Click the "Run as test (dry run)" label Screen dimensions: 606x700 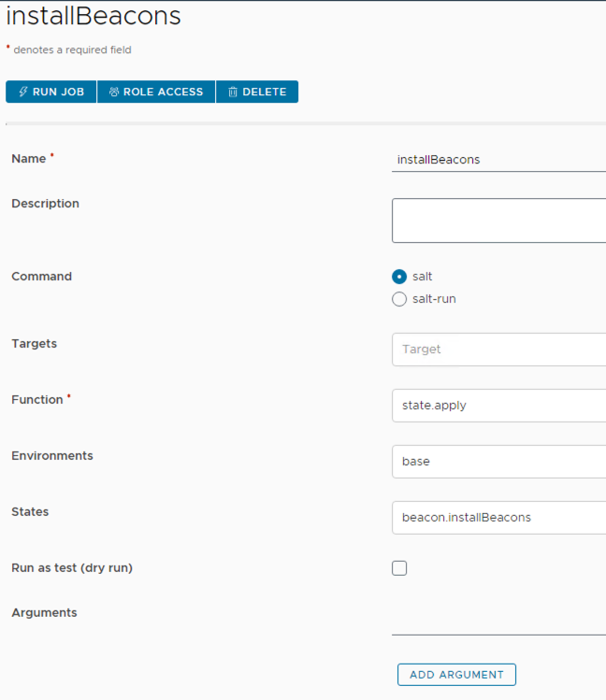pos(72,568)
